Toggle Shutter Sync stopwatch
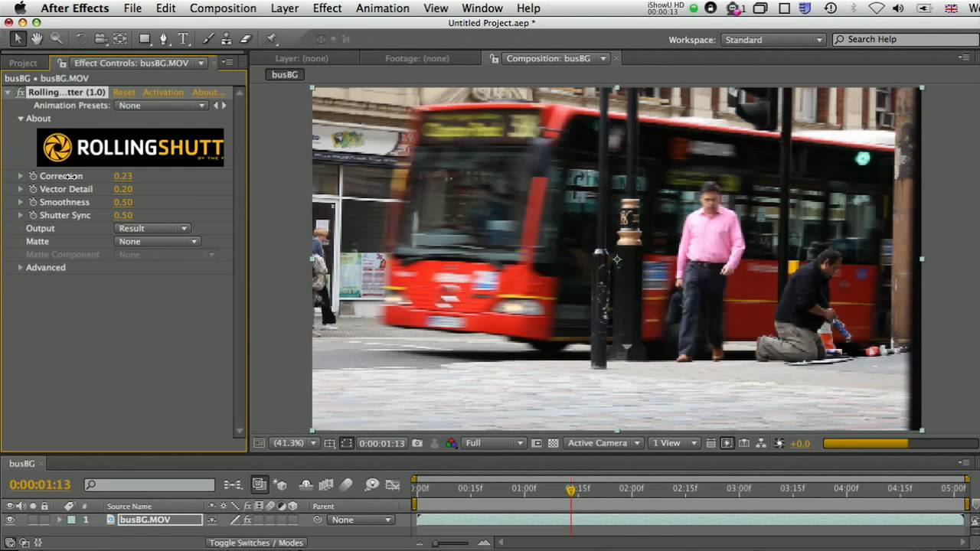This screenshot has width=980, height=551. pos(33,215)
